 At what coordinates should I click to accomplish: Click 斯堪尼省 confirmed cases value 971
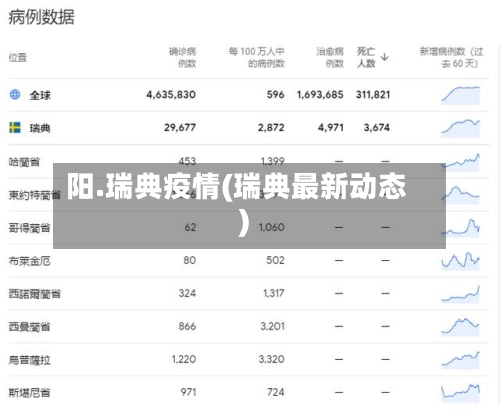click(x=188, y=392)
